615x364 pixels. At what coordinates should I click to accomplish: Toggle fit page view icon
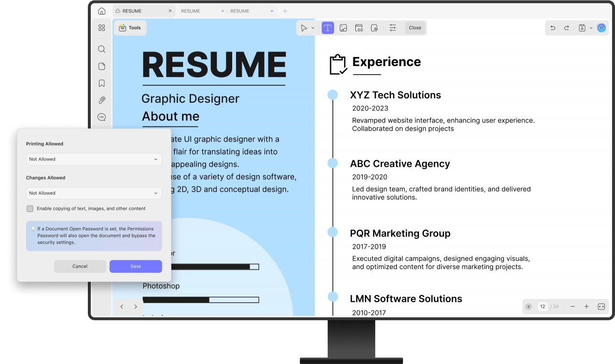pos(601,307)
